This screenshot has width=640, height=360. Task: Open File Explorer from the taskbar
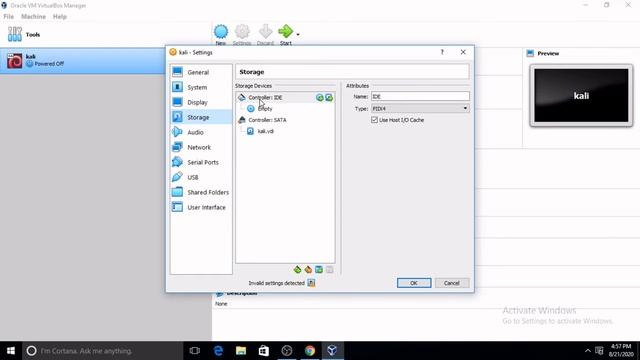tap(241, 351)
